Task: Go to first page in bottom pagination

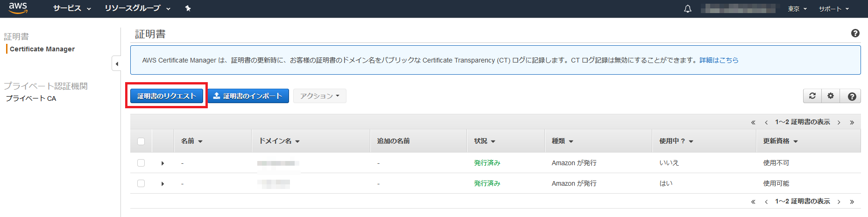Action: 753,202
